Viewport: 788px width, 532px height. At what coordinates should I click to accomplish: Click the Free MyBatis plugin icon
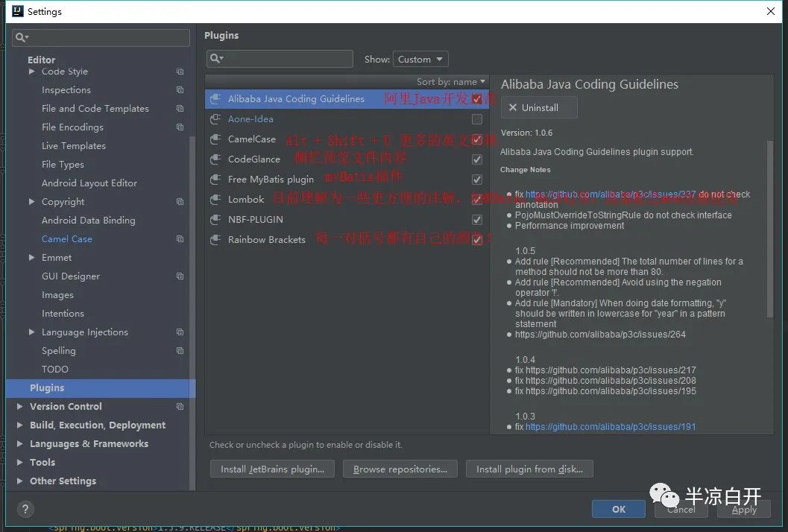pyautogui.click(x=215, y=180)
